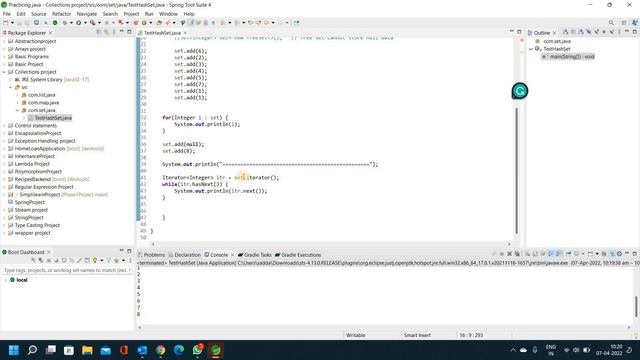The height and width of the screenshot is (360, 640).
Task: Maximize the Console panel
Action: [x=635, y=254]
